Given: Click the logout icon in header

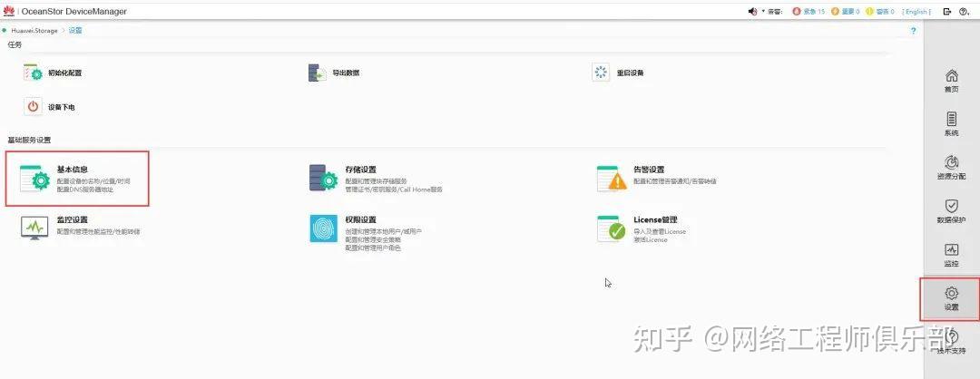Looking at the screenshot, I should (947, 11).
